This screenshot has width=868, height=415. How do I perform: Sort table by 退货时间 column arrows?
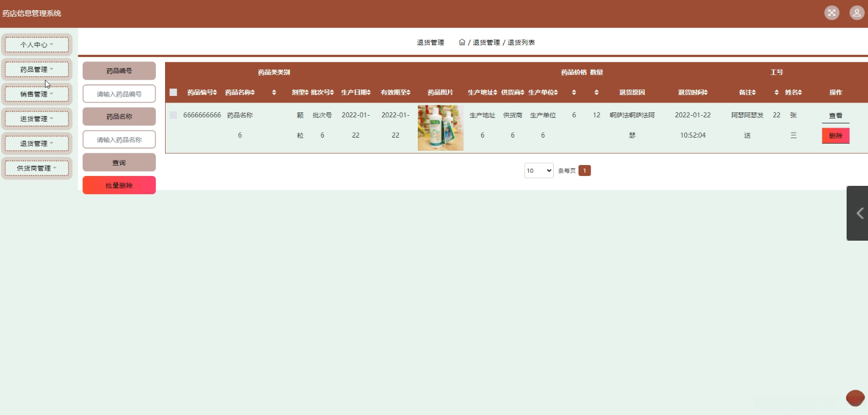[706, 93]
